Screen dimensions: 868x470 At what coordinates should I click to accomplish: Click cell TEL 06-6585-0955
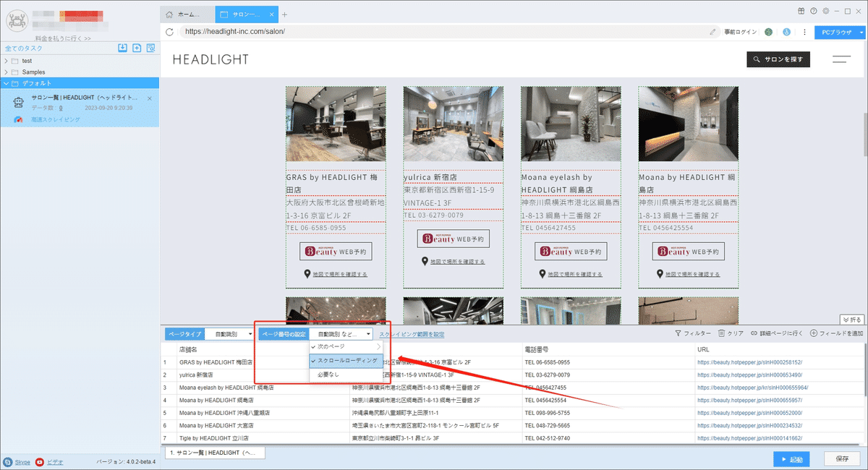pyautogui.click(x=548, y=362)
